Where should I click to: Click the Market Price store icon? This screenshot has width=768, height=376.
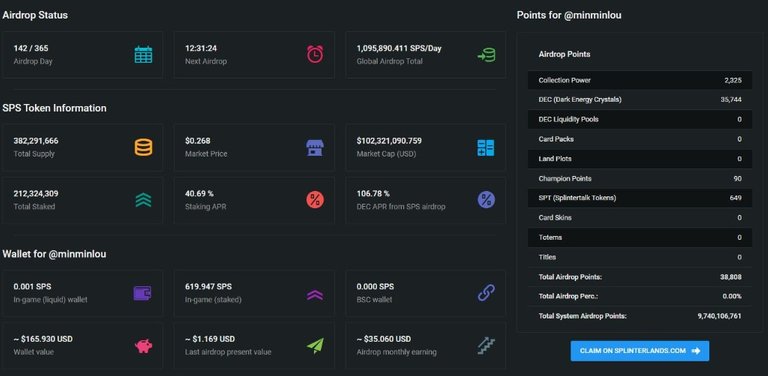(314, 147)
